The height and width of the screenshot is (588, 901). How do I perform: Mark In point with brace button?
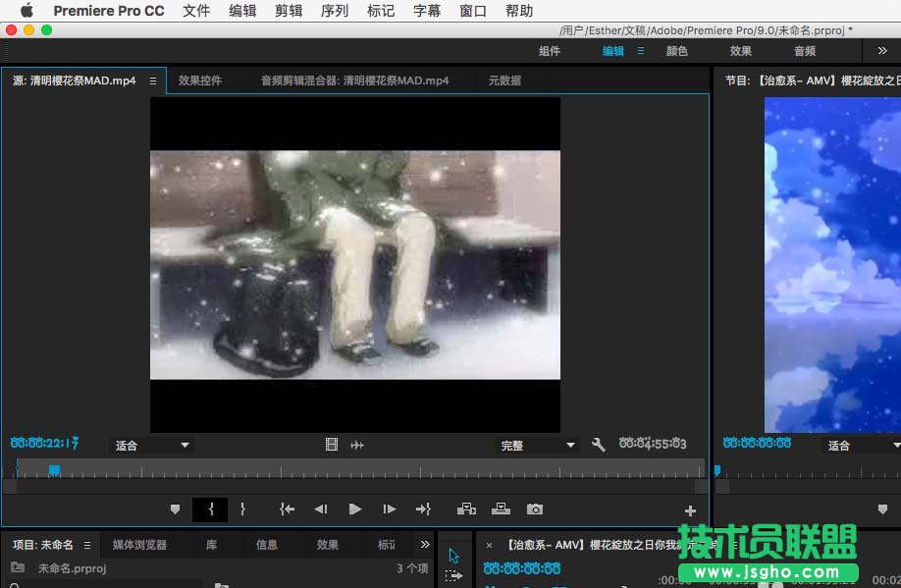210,509
